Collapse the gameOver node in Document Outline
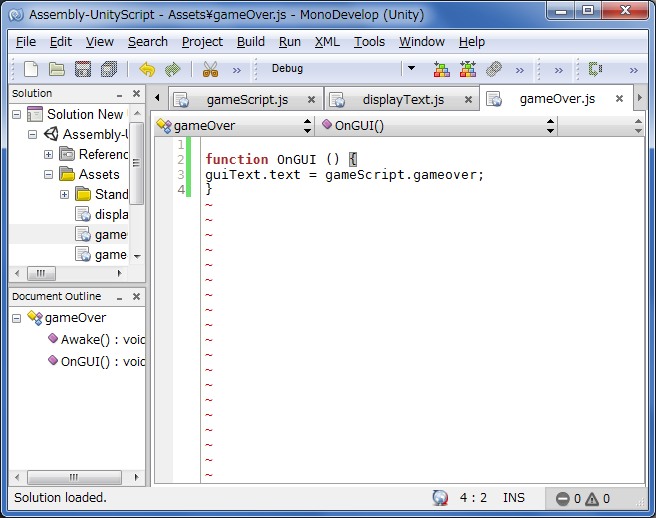The height and width of the screenshot is (518, 656). [x=17, y=318]
